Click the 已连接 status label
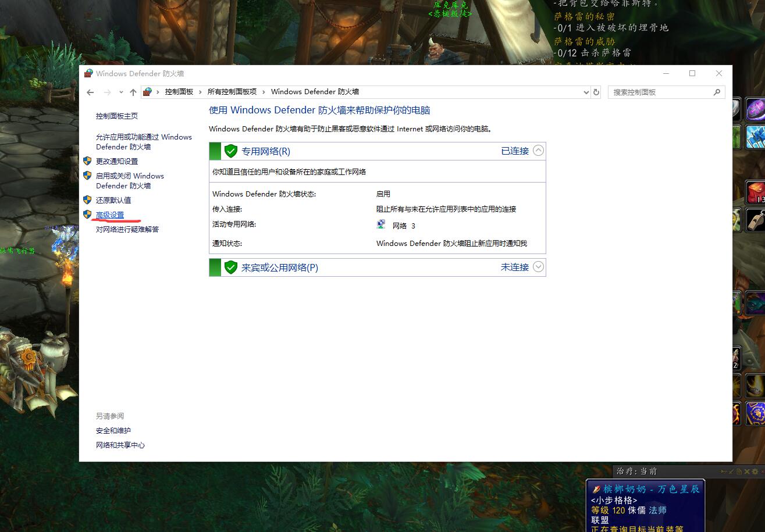 (x=515, y=151)
